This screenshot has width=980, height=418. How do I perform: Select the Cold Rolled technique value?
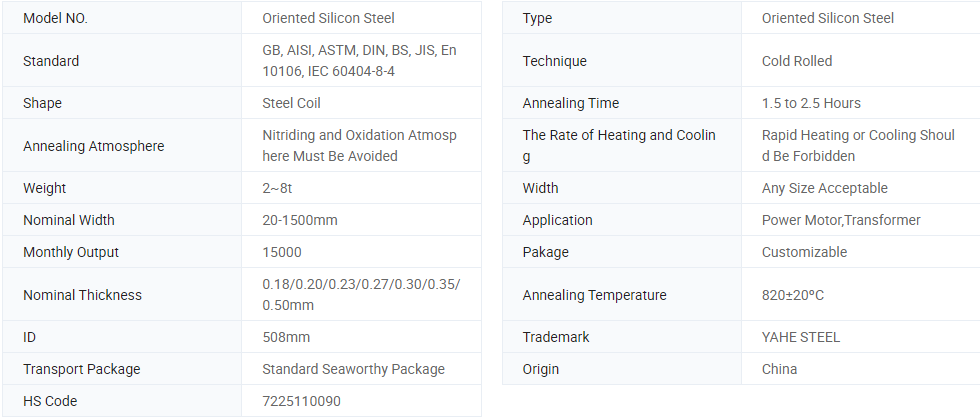(797, 61)
